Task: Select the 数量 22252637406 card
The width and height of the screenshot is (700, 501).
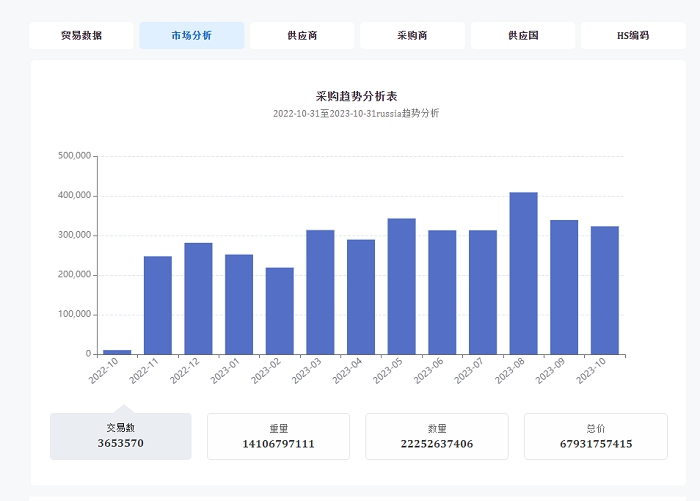Action: coord(437,436)
